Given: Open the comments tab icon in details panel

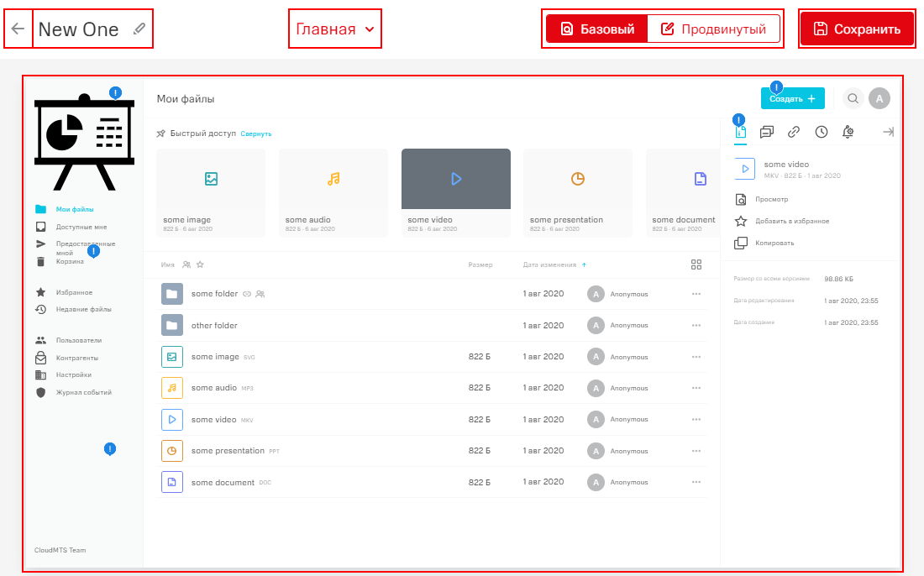Looking at the screenshot, I should point(766,132).
